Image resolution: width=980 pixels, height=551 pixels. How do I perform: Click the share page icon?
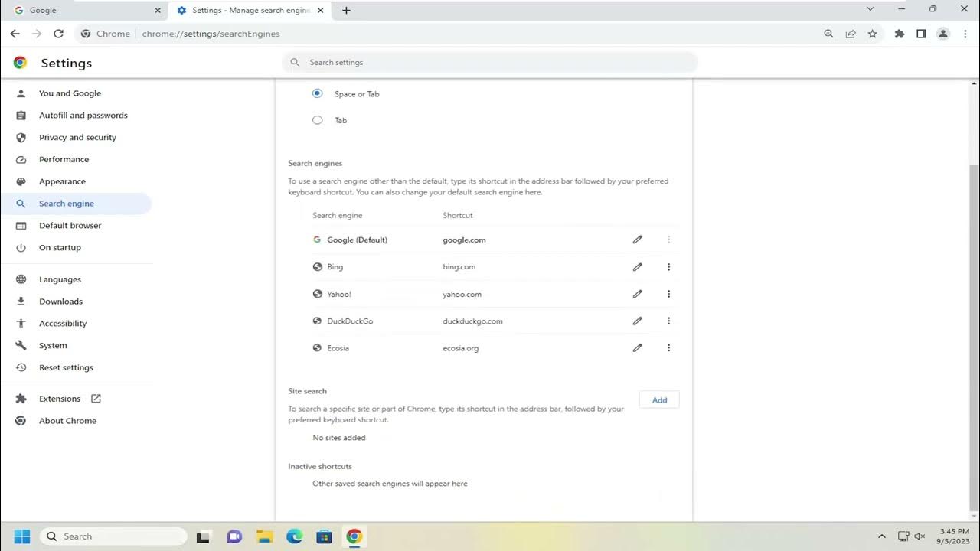851,34
